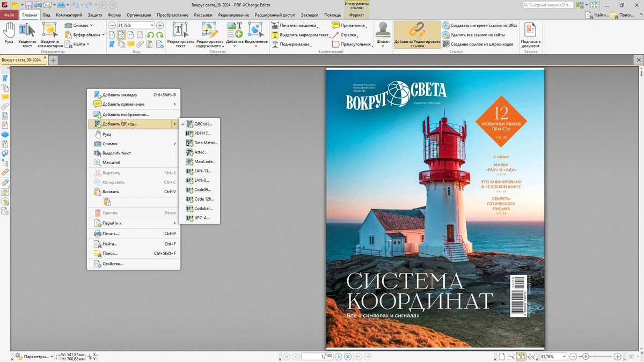Select Печатная машинка typewriter tool
The width and height of the screenshot is (644, 362).
294,25
